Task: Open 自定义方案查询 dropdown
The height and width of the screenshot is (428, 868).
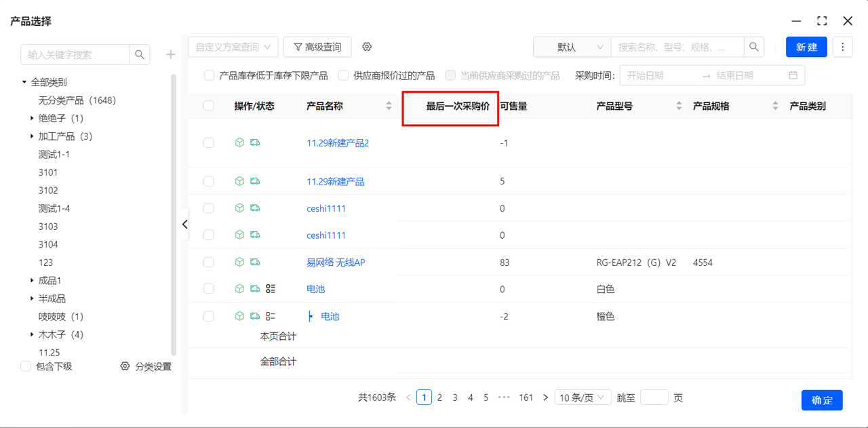Action: coord(233,47)
